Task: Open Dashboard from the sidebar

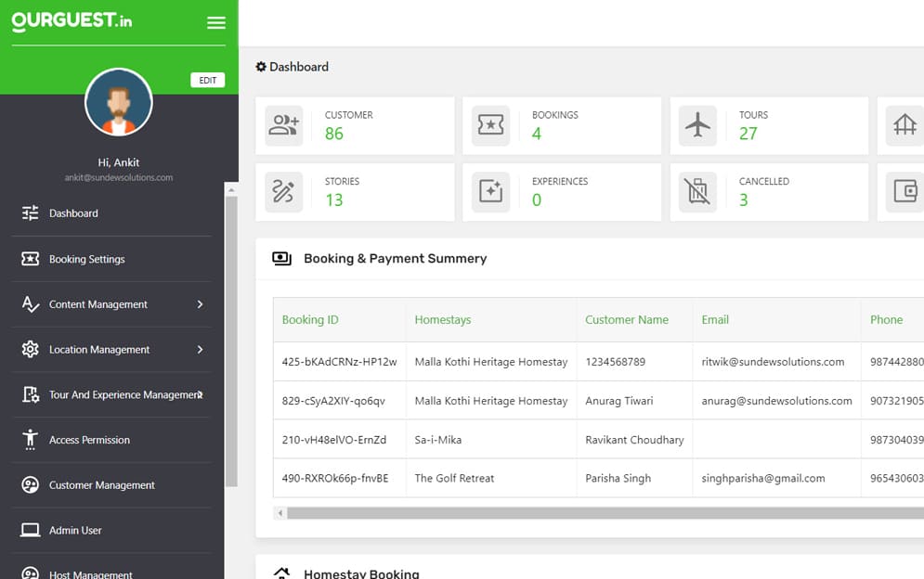Action: pyautogui.click(x=73, y=213)
